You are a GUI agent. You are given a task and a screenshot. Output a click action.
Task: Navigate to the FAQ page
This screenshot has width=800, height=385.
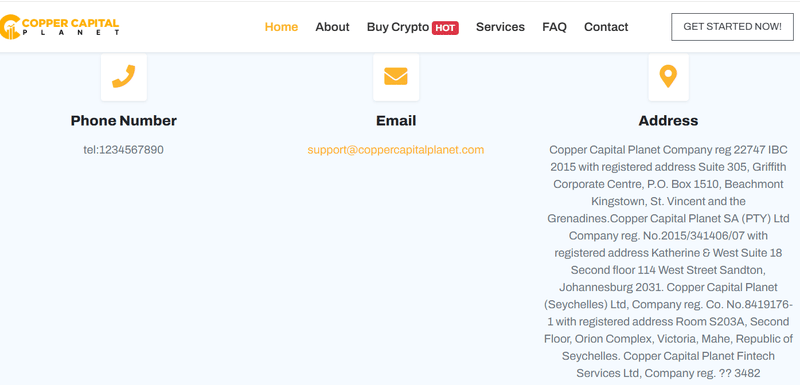(554, 27)
